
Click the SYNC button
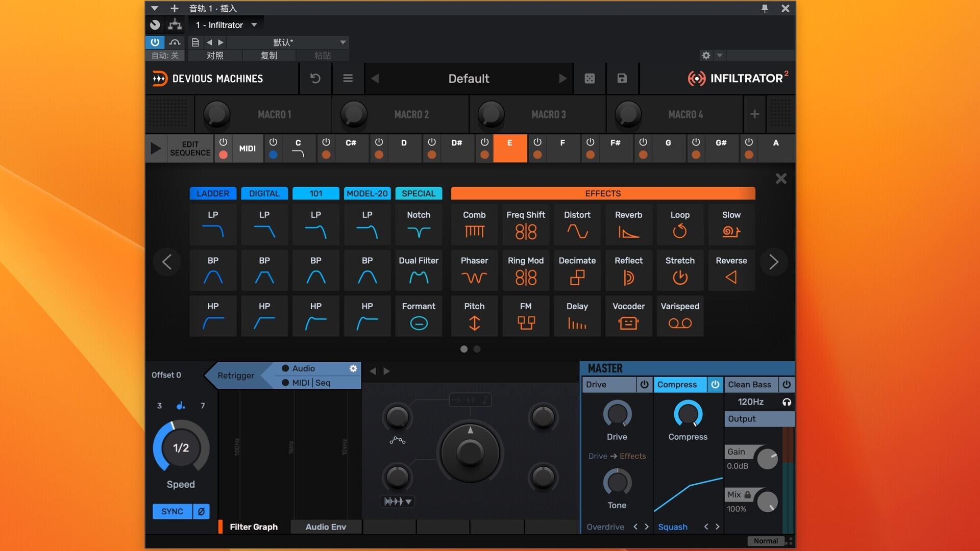(x=172, y=511)
